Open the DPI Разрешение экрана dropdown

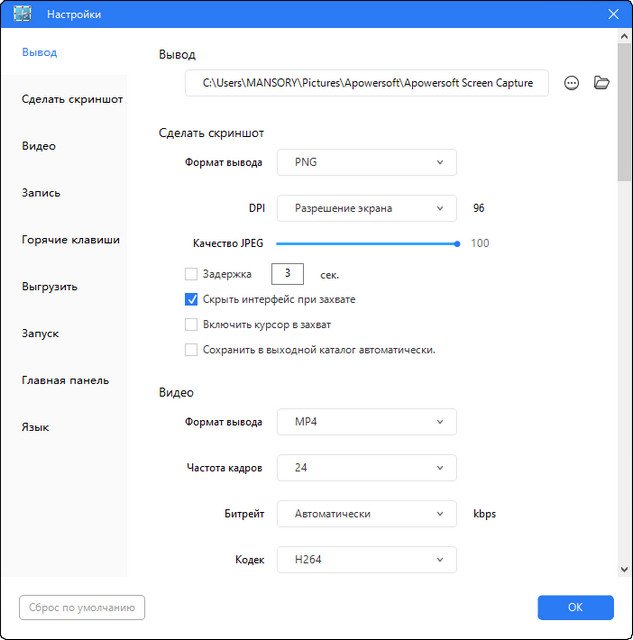[366, 208]
